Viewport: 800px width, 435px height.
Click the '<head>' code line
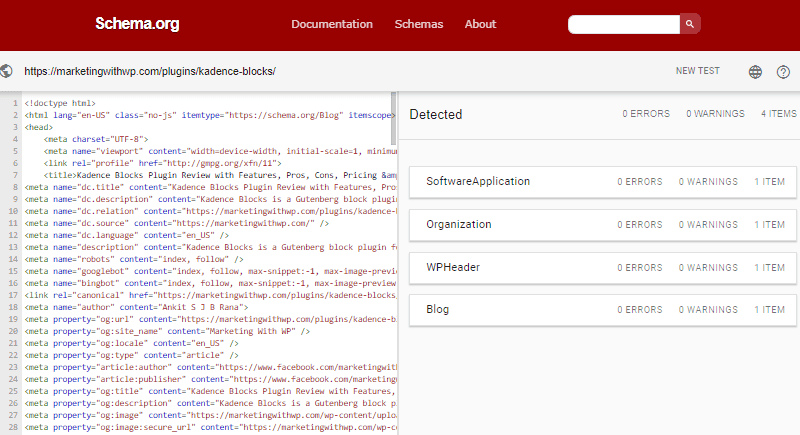(x=38, y=127)
